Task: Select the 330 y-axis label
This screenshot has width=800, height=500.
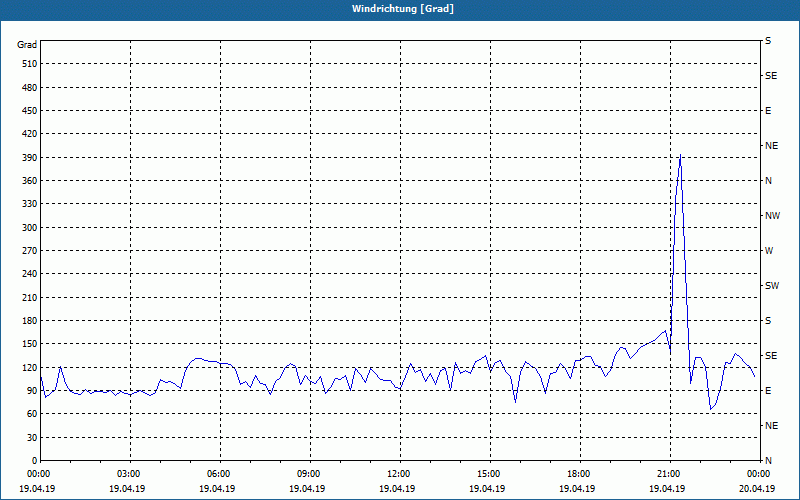Action: (30, 204)
